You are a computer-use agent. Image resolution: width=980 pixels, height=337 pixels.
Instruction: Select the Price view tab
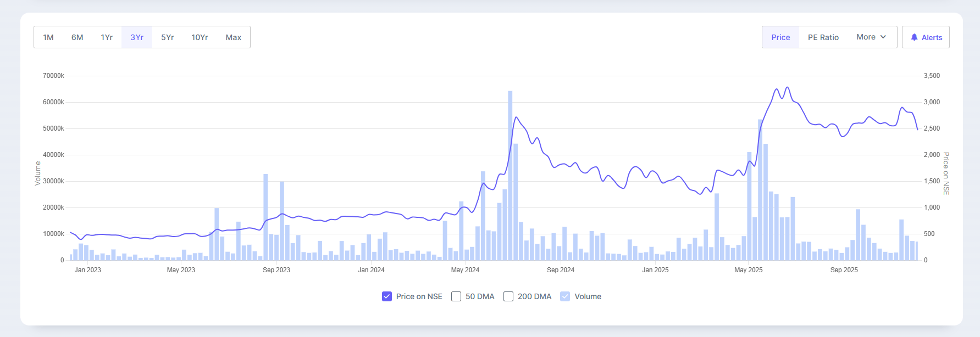pos(780,37)
